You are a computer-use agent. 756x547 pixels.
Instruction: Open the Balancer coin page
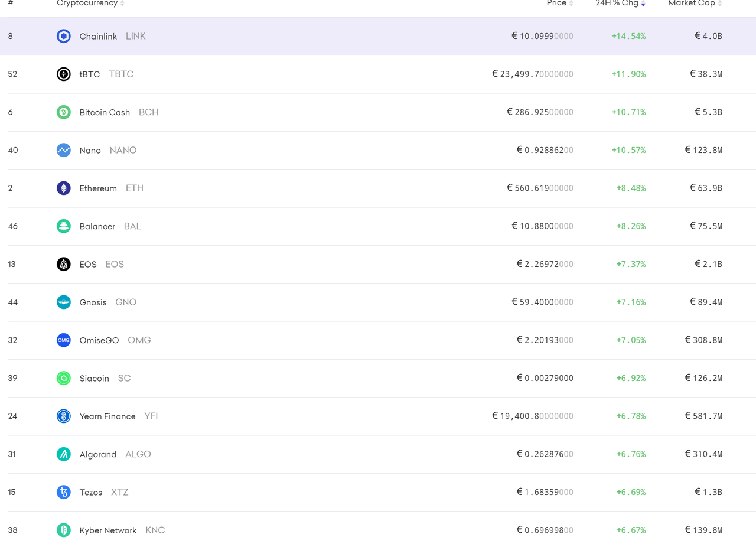click(x=97, y=226)
